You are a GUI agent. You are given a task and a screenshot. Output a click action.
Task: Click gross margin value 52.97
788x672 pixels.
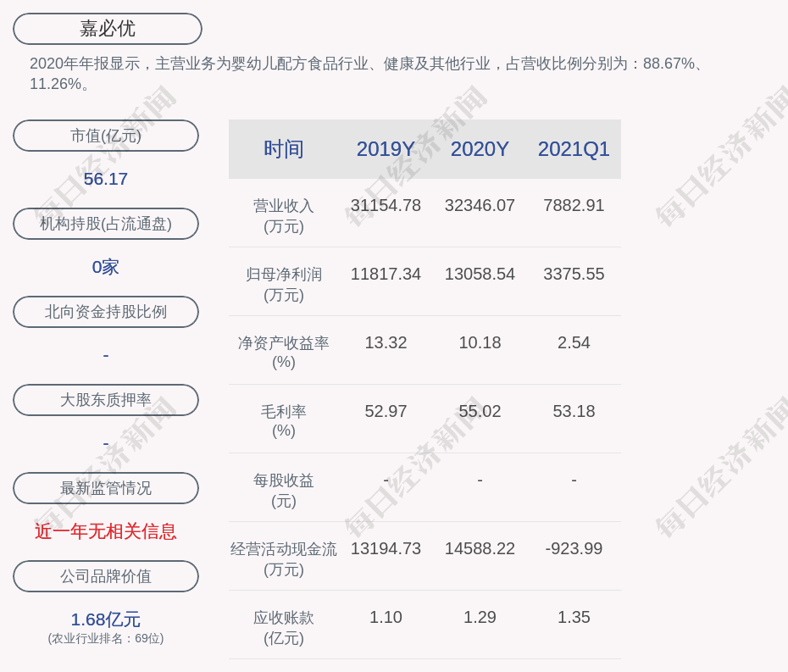tap(386, 411)
